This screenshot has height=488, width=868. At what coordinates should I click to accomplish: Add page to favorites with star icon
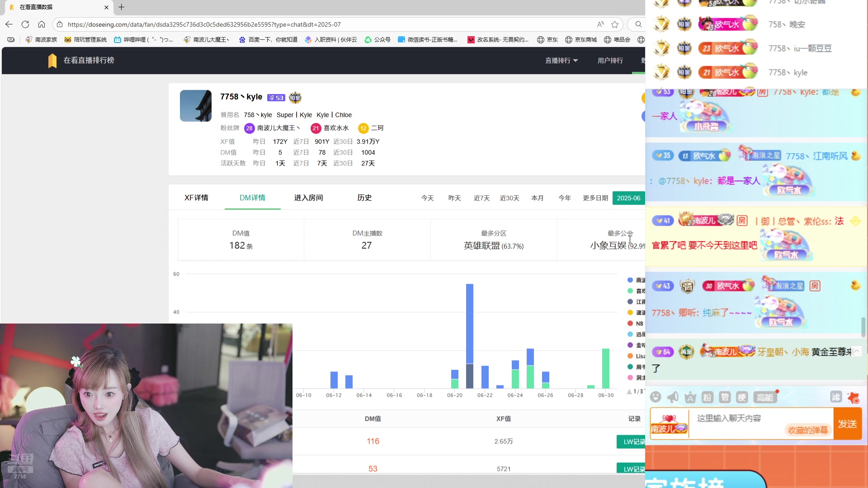pyautogui.click(x=615, y=24)
